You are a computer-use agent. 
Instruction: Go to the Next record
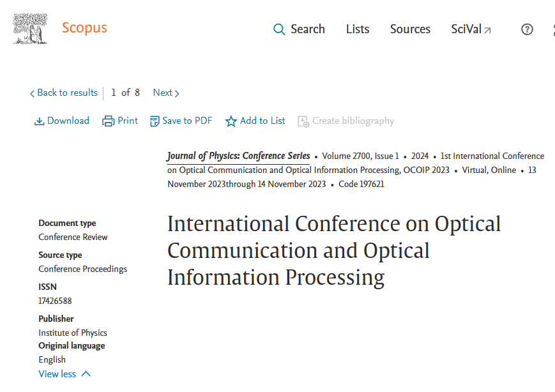click(x=166, y=93)
